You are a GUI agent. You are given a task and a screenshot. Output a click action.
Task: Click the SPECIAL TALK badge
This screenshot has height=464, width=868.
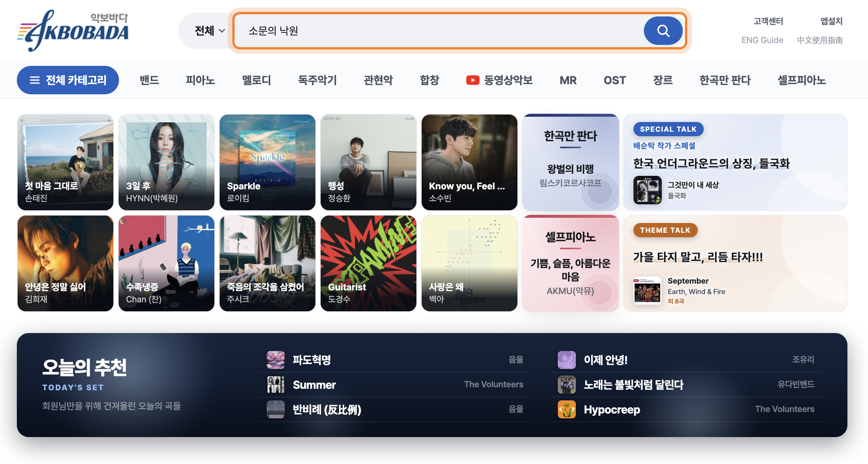(668, 129)
